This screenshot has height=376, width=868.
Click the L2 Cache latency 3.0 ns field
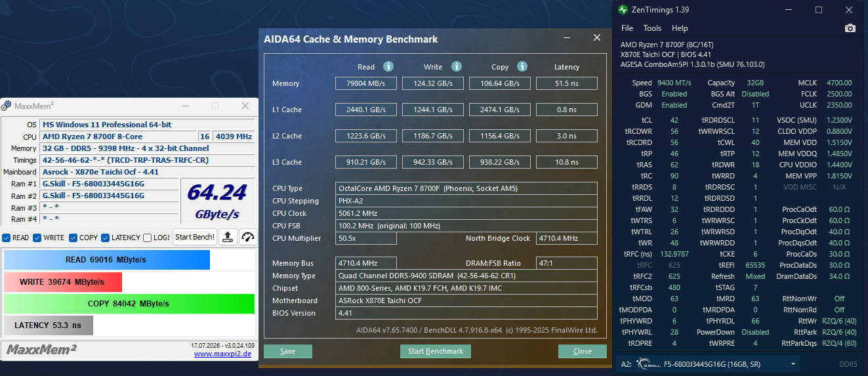[x=567, y=136]
